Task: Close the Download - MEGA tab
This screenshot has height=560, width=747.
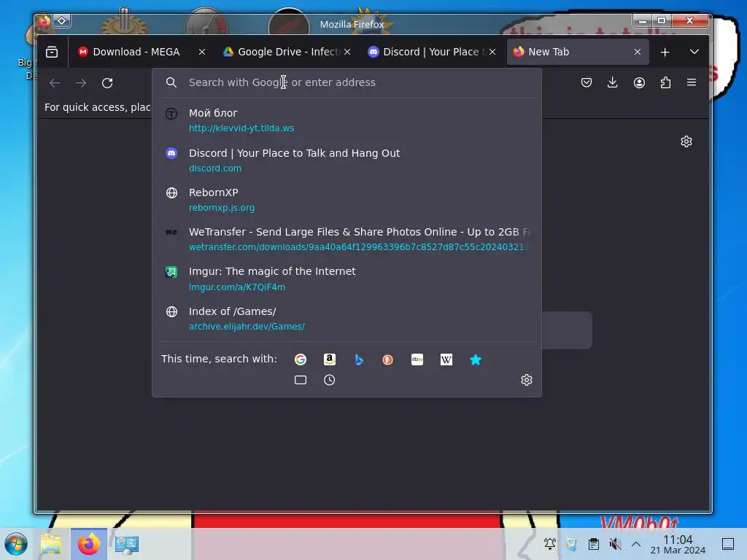Action: [x=202, y=52]
